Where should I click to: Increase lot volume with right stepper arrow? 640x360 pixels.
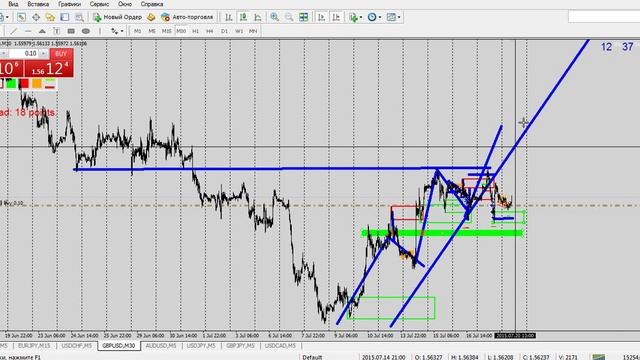[44, 54]
